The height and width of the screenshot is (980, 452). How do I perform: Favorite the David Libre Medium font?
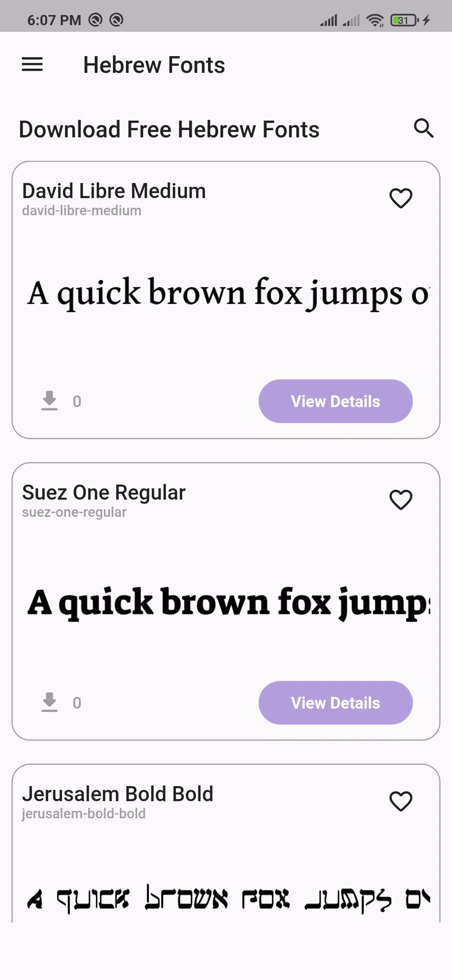coord(401,199)
